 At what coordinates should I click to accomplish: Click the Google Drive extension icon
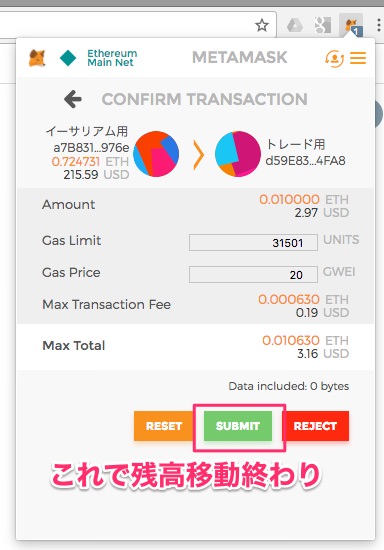[295, 26]
